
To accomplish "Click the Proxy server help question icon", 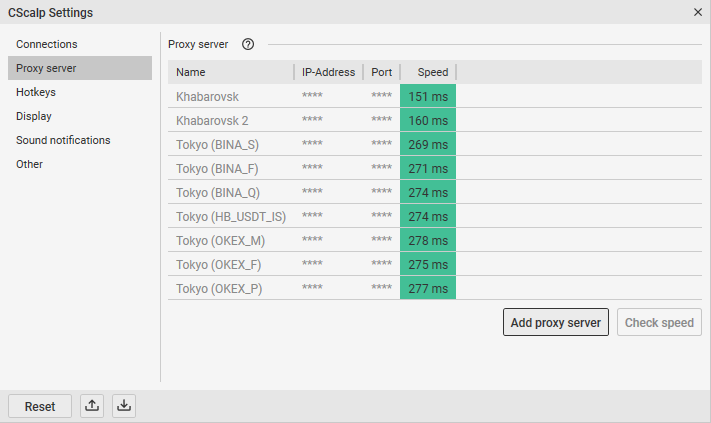I will click(x=248, y=44).
